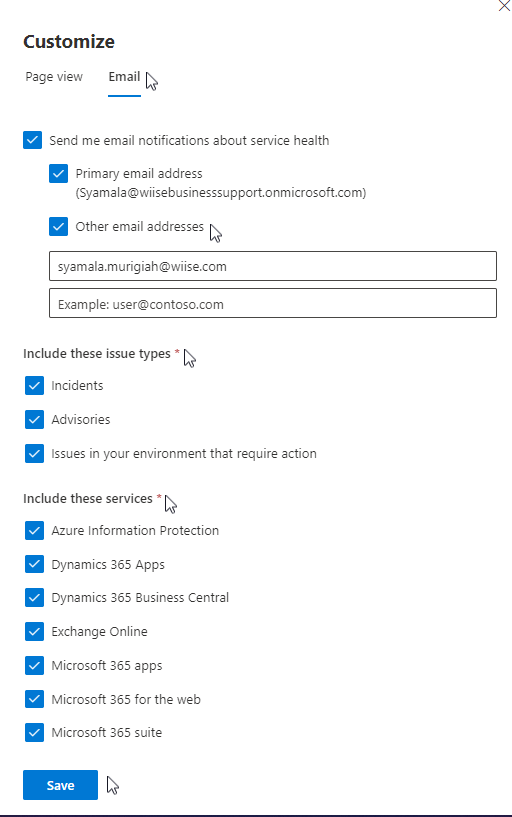512x817 pixels.
Task: Switch to the Page view tab
Action: [54, 77]
